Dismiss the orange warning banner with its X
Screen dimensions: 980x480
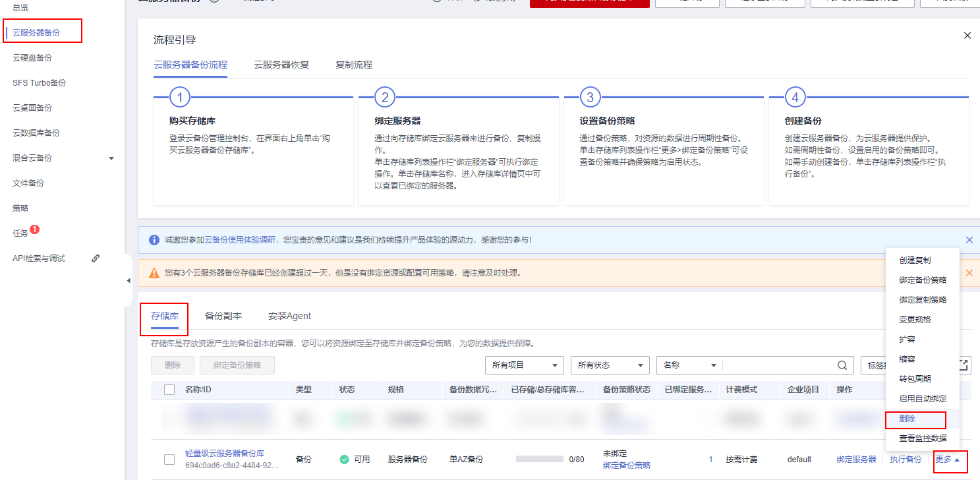click(969, 272)
